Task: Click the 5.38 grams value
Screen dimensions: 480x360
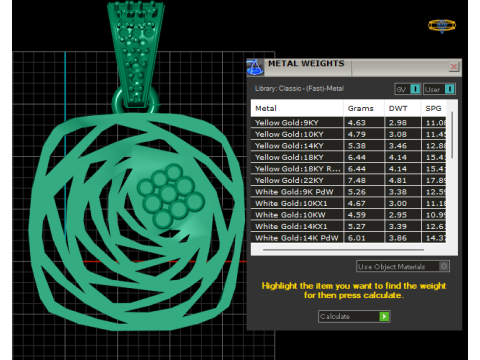Action: click(x=357, y=146)
